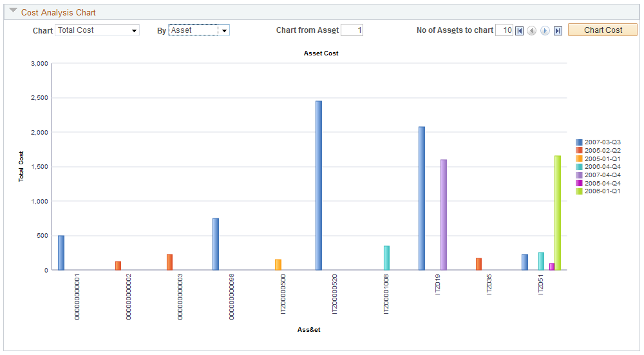The image size is (644, 355).
Task: Open the Chart Total Cost dropdown
Action: pos(97,30)
